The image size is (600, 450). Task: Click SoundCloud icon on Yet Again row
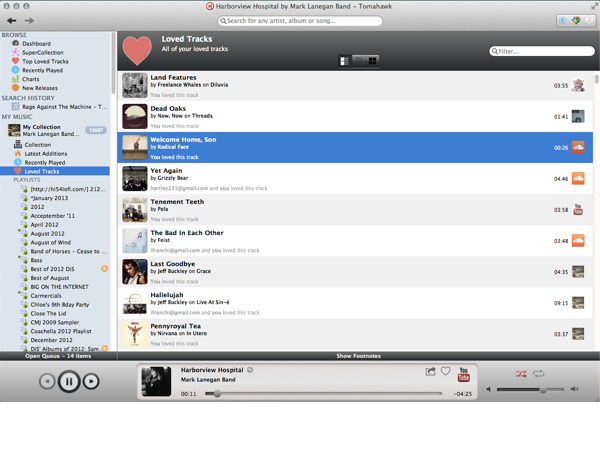click(x=578, y=178)
